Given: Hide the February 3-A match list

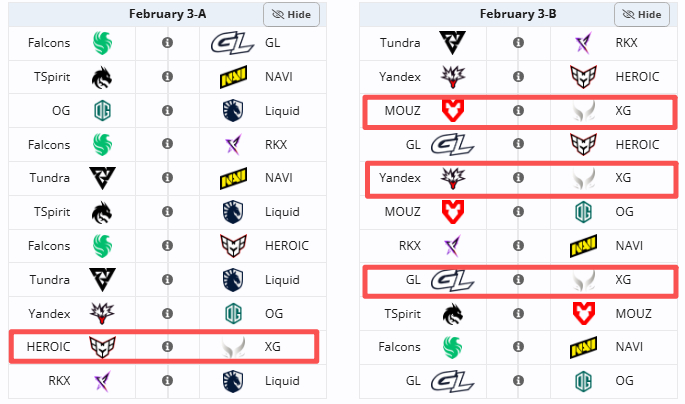Looking at the screenshot, I should coord(291,14).
